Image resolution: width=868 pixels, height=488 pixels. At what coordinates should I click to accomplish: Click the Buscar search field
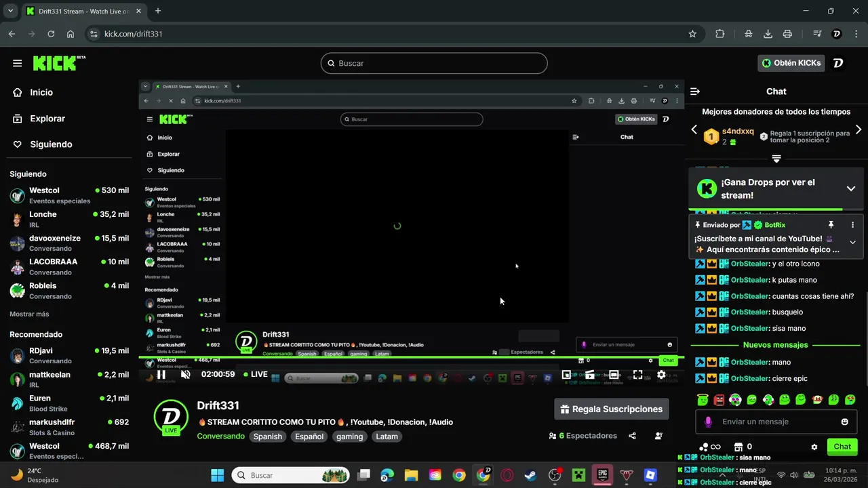click(434, 63)
